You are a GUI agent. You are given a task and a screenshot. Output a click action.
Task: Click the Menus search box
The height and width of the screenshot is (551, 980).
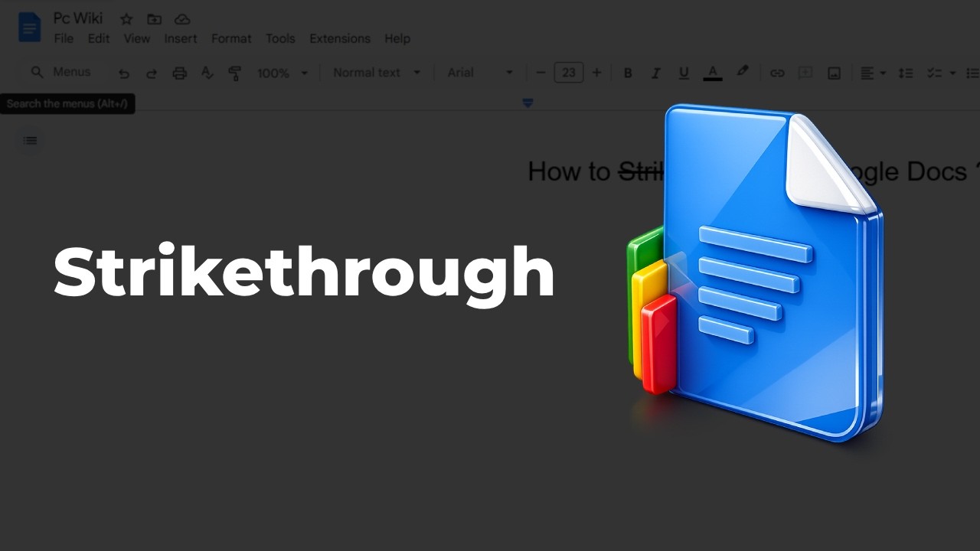61,72
